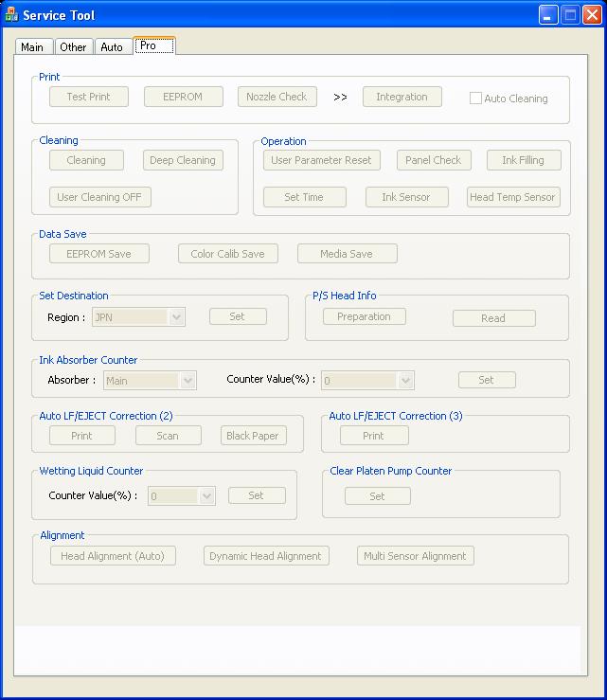Start Deep Cleaning
Viewport: 607px width, 700px height.
click(x=183, y=160)
